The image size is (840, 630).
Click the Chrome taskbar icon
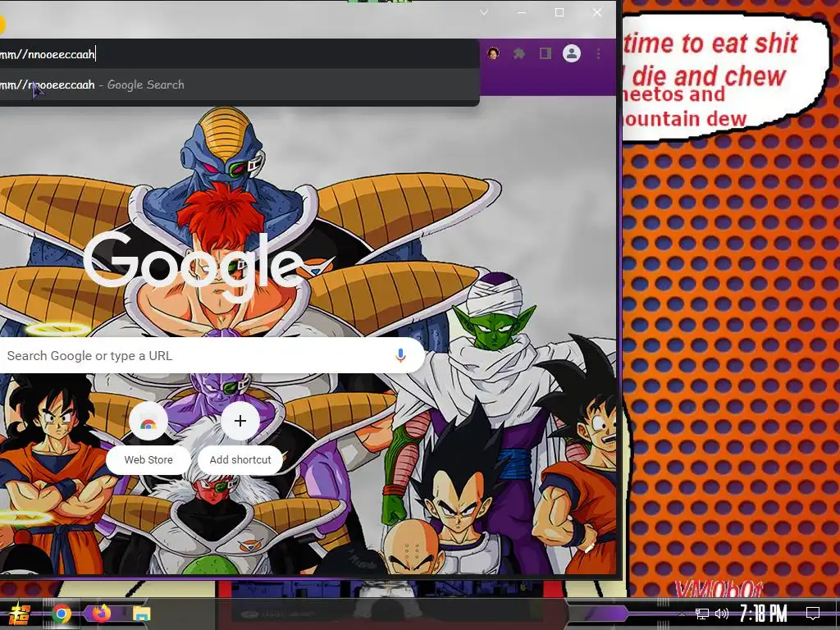pos(62,614)
